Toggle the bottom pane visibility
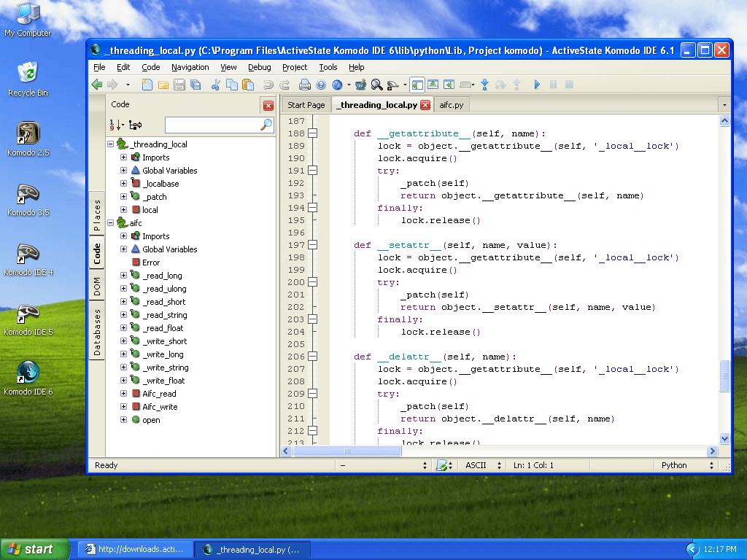747x560 pixels. pos(433,85)
